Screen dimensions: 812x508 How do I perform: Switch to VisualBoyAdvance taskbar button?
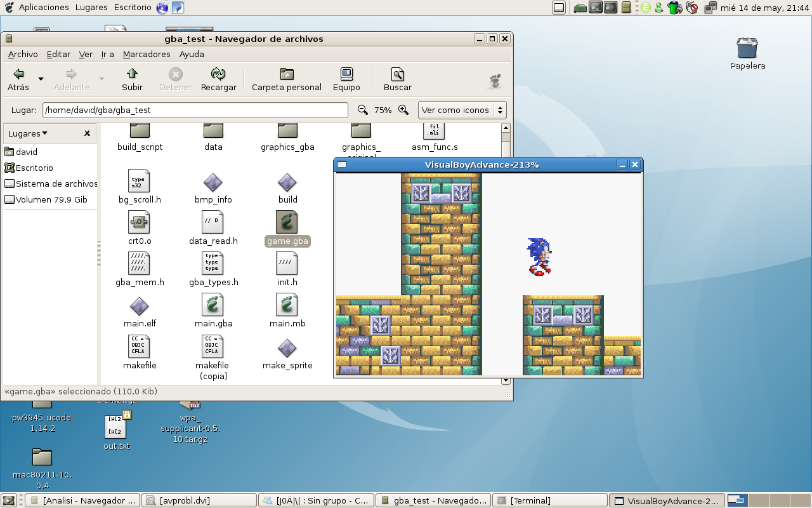click(x=667, y=500)
